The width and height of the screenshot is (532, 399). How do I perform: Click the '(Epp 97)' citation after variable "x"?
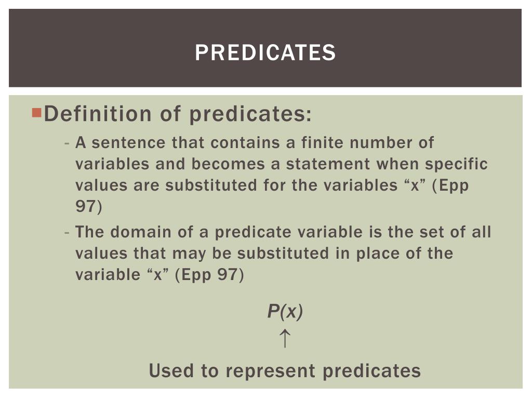[209, 275]
